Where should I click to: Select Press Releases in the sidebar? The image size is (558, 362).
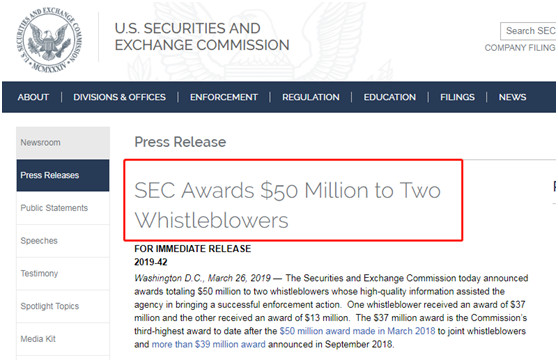pos(63,175)
